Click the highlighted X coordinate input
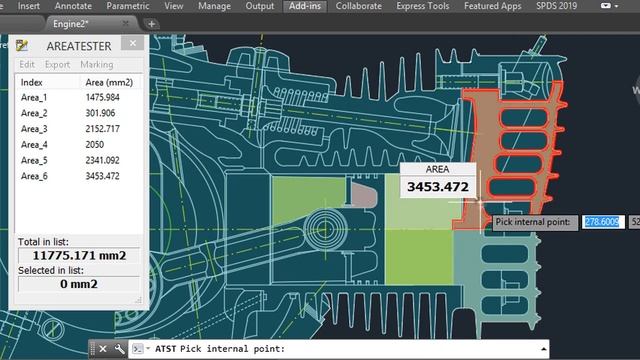The image size is (640, 360). click(x=603, y=222)
